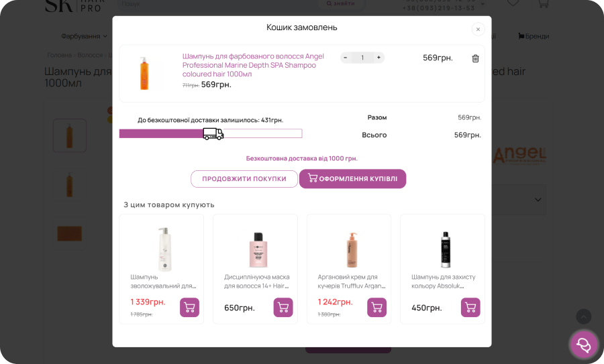Click the До безкоштовної доставки залишилось text

point(210,120)
